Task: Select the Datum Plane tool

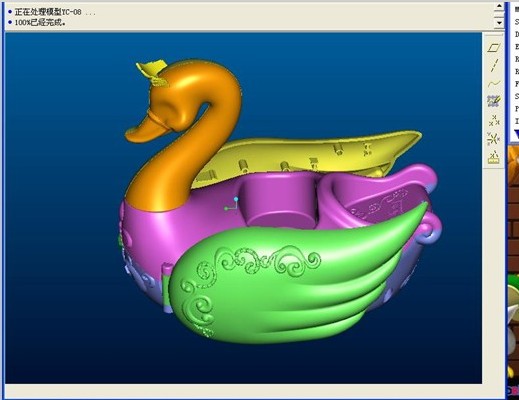Action: pyautogui.click(x=494, y=48)
